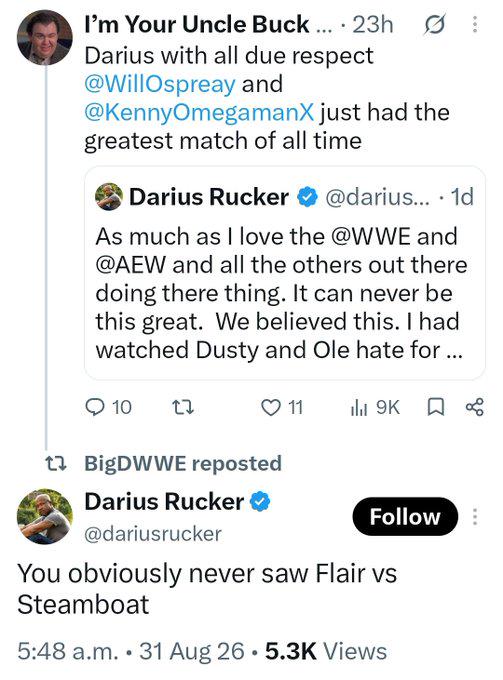Open the Grok slash-circle icon
This screenshot has height=680, width=503.
(434, 25)
